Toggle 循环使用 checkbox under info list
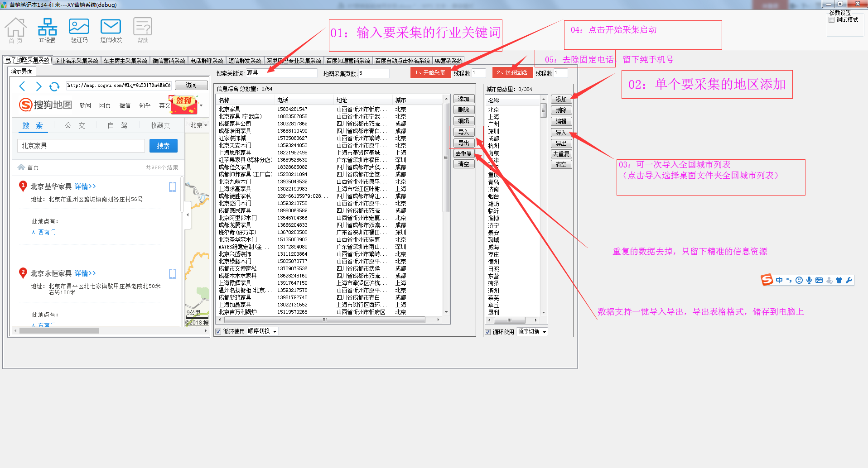Viewport: 868px width, 468px height. (x=219, y=331)
